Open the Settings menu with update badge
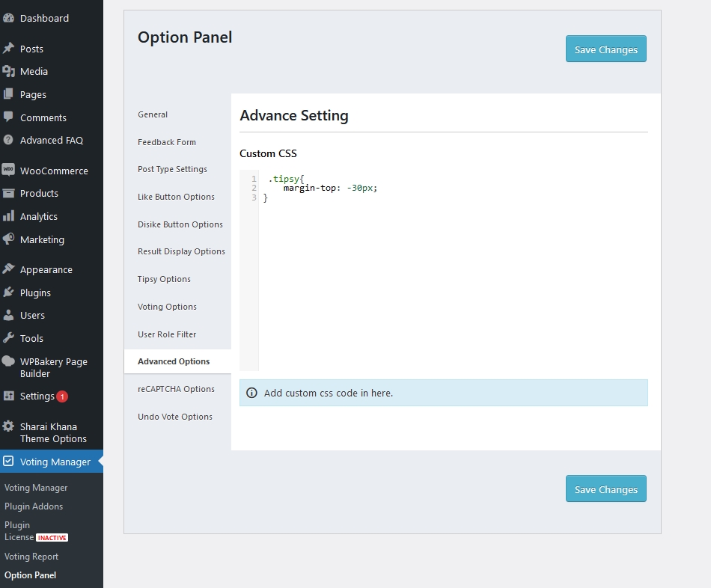The image size is (711, 588). (37, 396)
